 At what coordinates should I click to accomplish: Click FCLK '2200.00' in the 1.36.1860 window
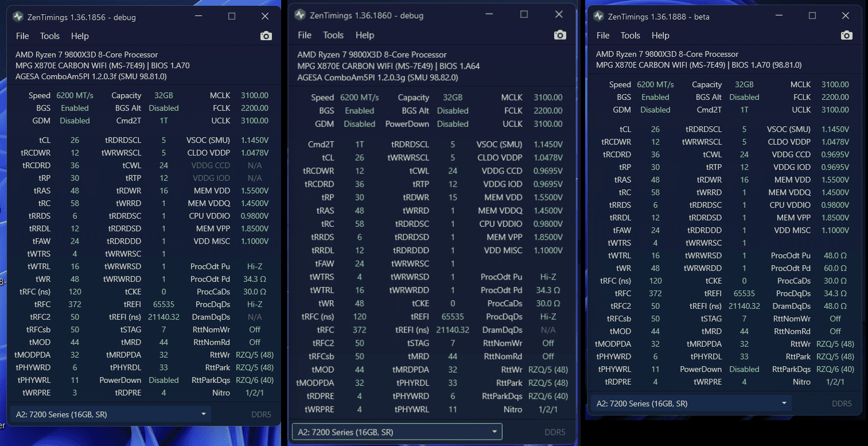tap(548, 110)
